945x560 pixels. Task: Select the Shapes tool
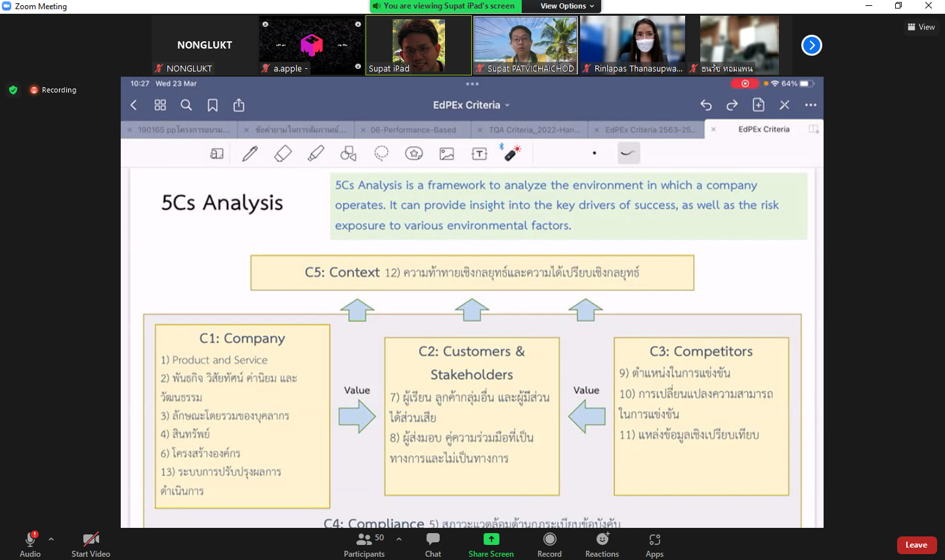348,153
